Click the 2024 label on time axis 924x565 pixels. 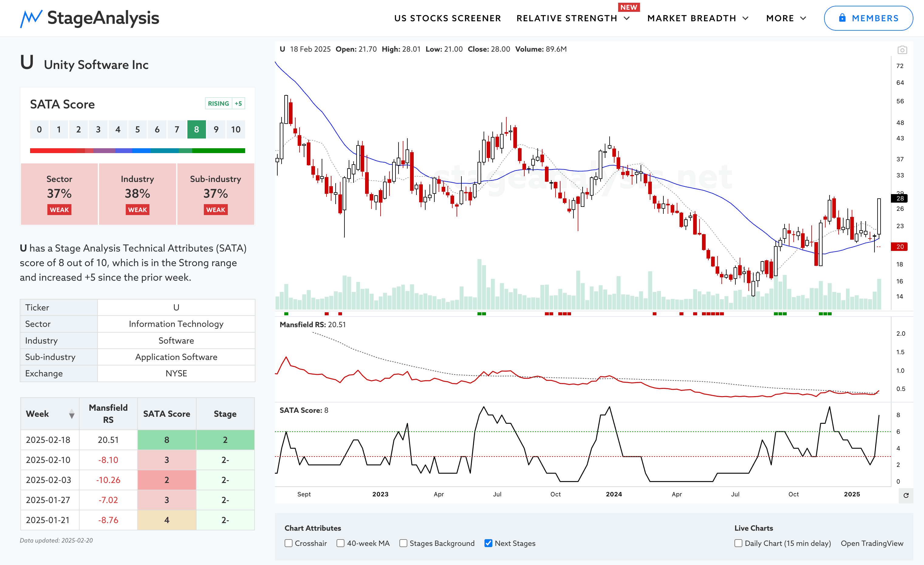pyautogui.click(x=614, y=494)
